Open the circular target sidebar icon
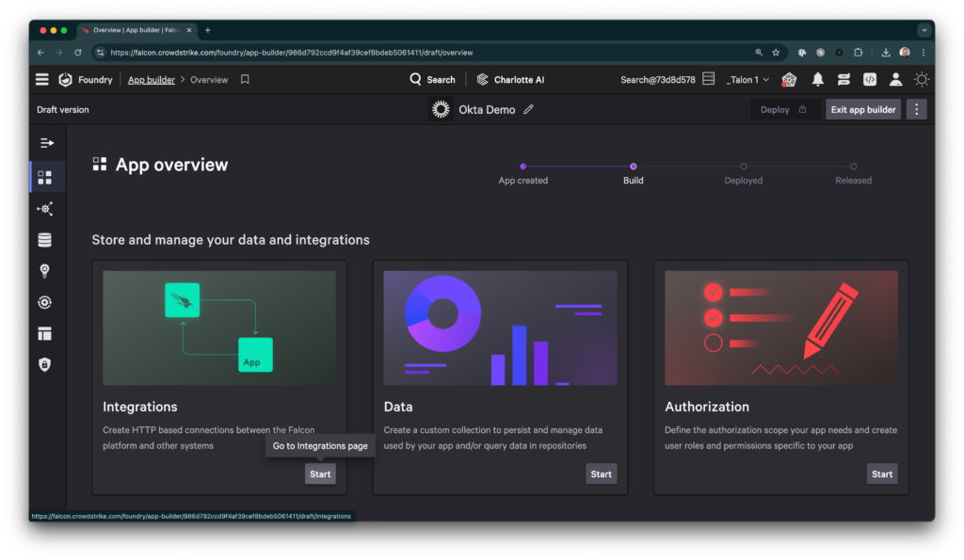The height and width of the screenshot is (560, 964). [x=45, y=302]
